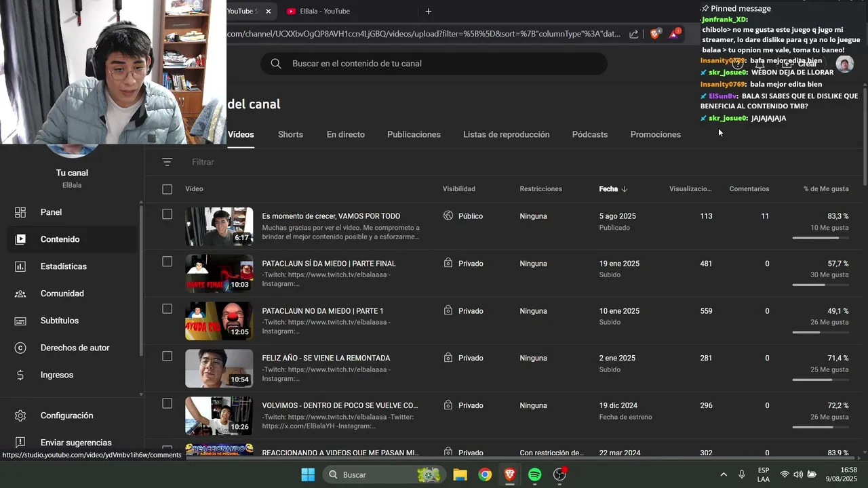Toggle the select-all videos checkbox
The height and width of the screenshot is (488, 868).
pos(167,189)
